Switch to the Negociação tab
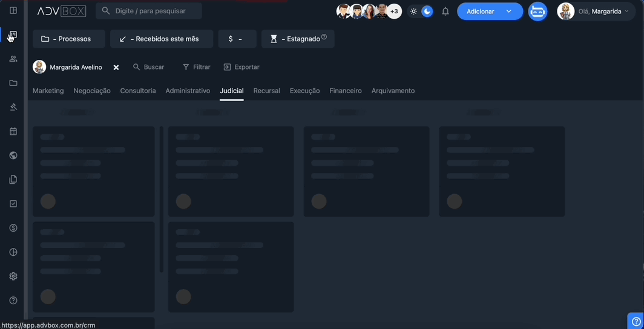The width and height of the screenshot is (644, 329). coord(92,91)
